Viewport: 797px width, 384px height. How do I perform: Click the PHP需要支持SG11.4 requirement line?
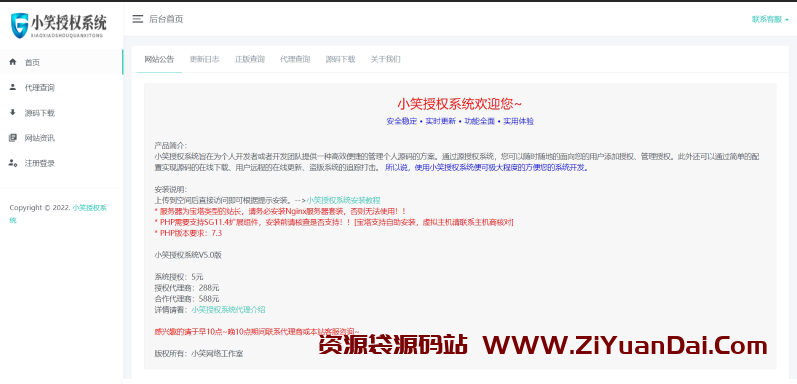(333, 222)
